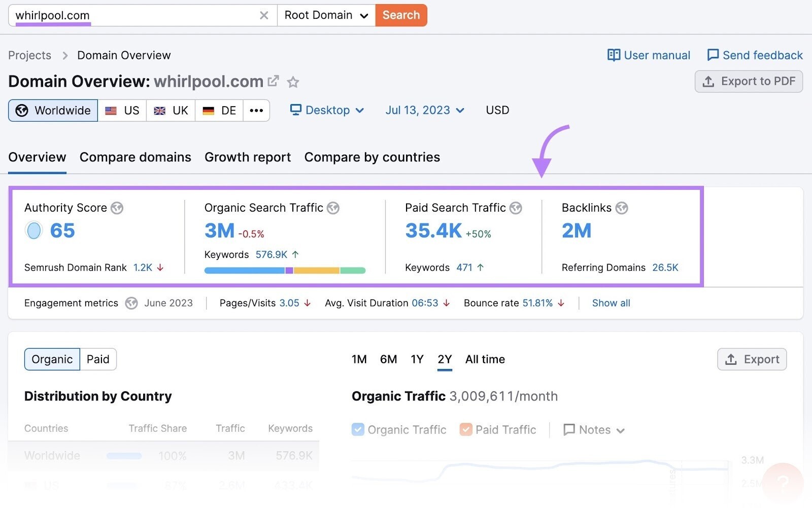812x508 pixels.
Task: Select the 2Y time range
Action: (x=445, y=359)
